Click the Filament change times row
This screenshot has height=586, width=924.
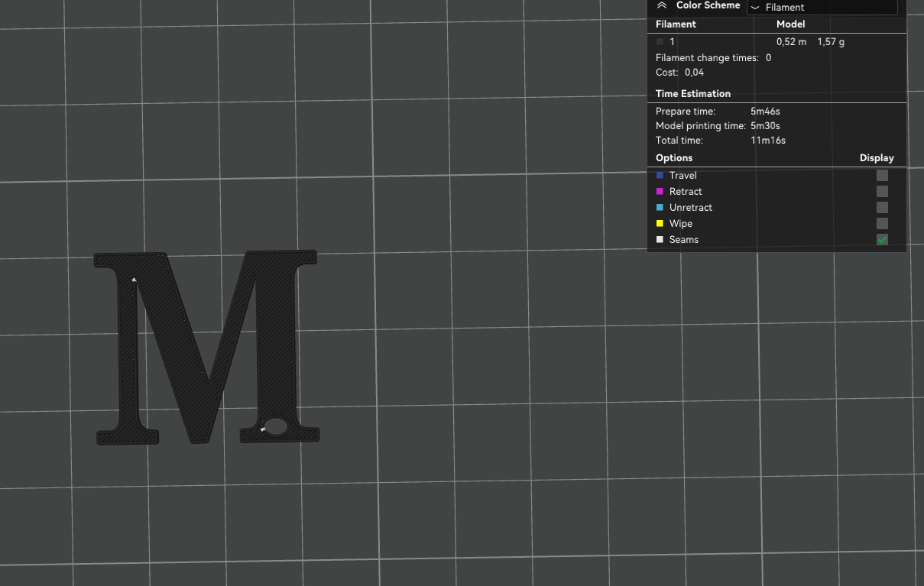[713, 58]
